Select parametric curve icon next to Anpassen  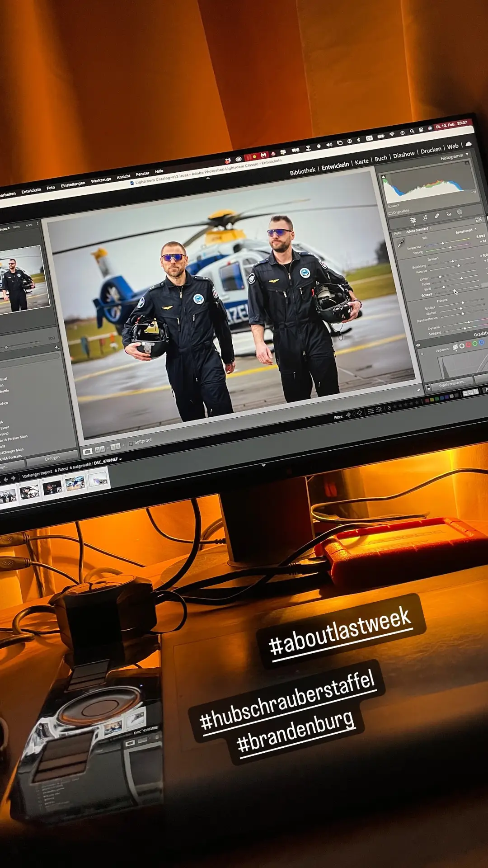pos(455,347)
